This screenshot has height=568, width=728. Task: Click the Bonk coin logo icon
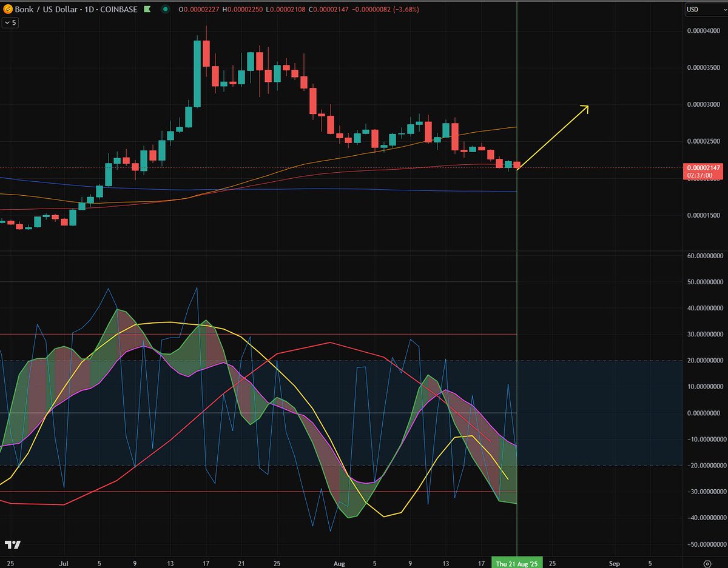pos(8,10)
